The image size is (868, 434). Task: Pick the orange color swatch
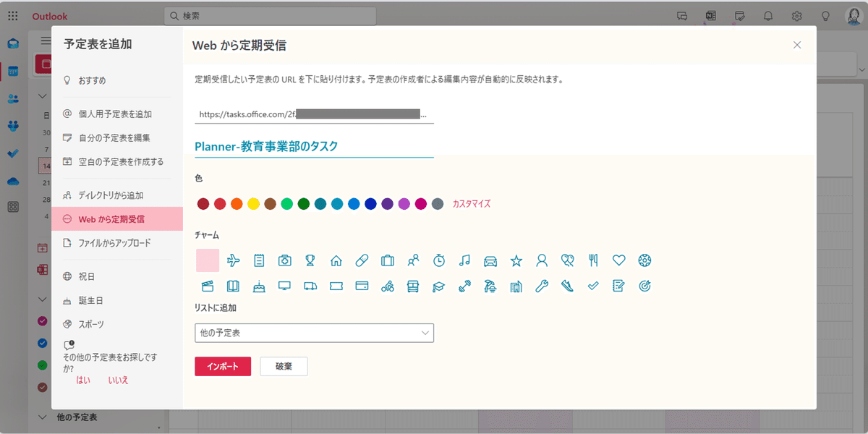pyautogui.click(x=237, y=204)
